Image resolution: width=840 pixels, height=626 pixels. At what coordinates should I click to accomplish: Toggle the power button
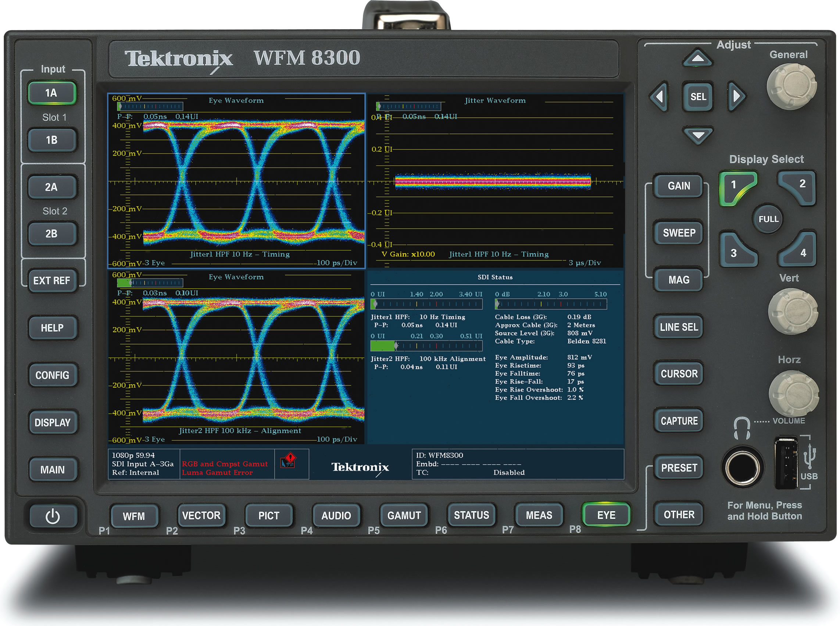53,516
